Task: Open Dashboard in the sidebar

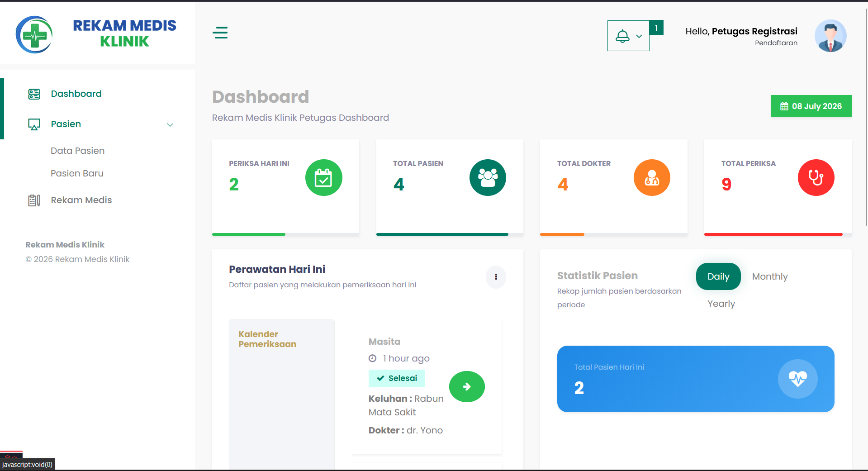Action: click(x=76, y=94)
